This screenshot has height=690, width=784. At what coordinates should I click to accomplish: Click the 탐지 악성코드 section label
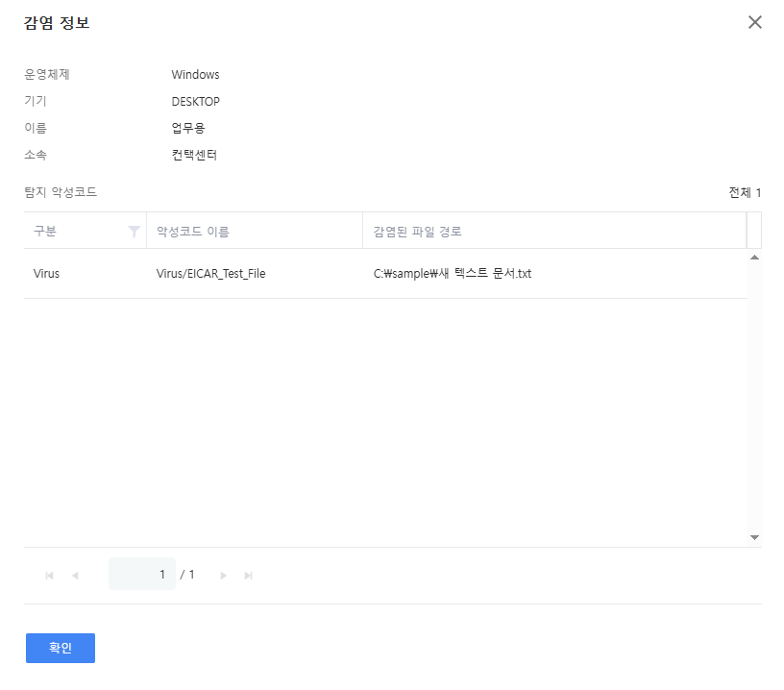[61, 192]
